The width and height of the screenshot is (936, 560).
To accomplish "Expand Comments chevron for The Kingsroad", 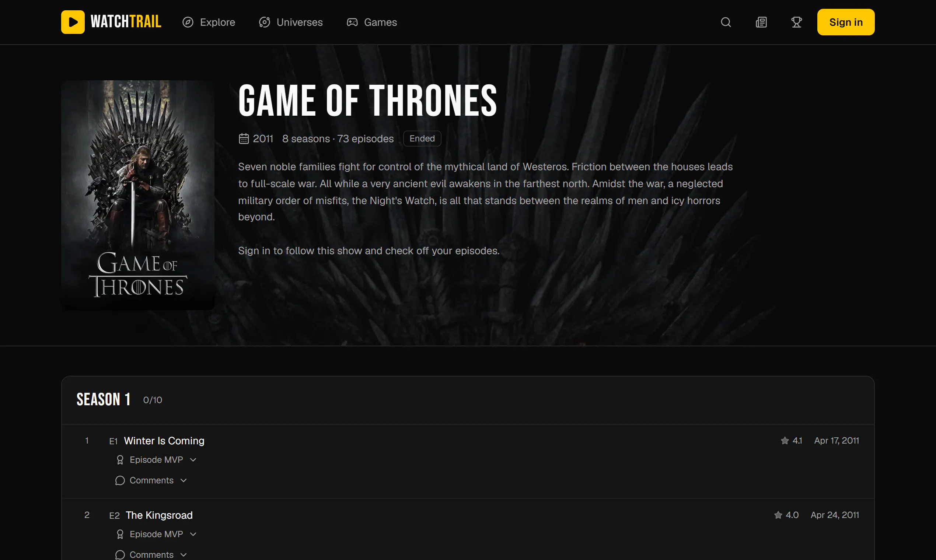I will (x=184, y=555).
